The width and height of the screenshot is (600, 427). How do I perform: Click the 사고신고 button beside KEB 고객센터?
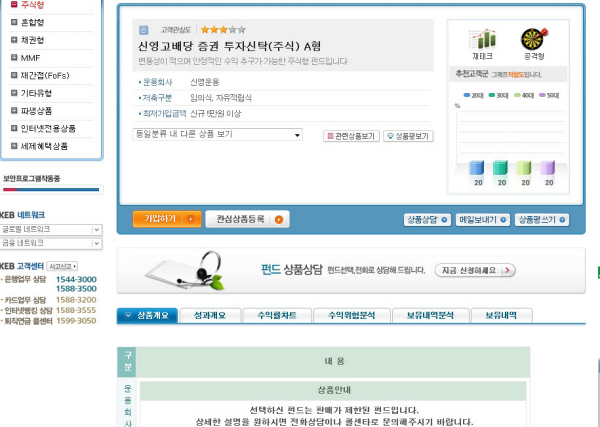click(x=62, y=266)
